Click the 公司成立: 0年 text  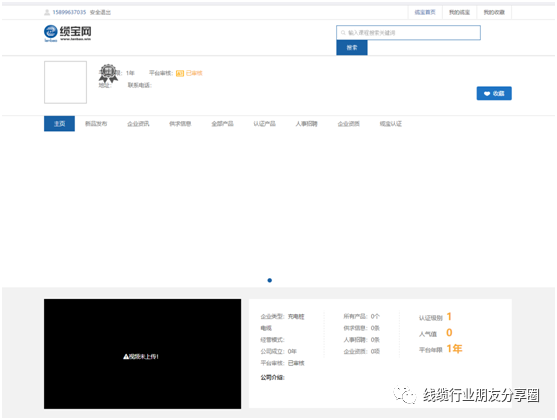click(x=278, y=351)
